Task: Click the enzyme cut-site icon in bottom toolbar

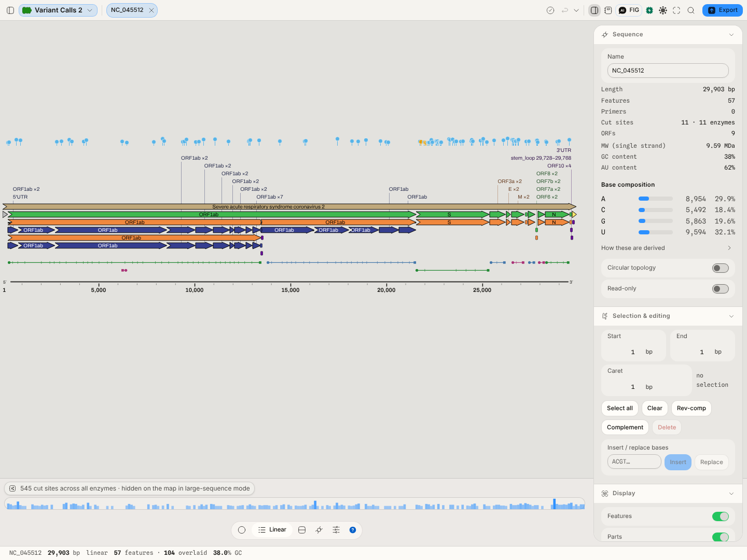Action: coord(319,530)
